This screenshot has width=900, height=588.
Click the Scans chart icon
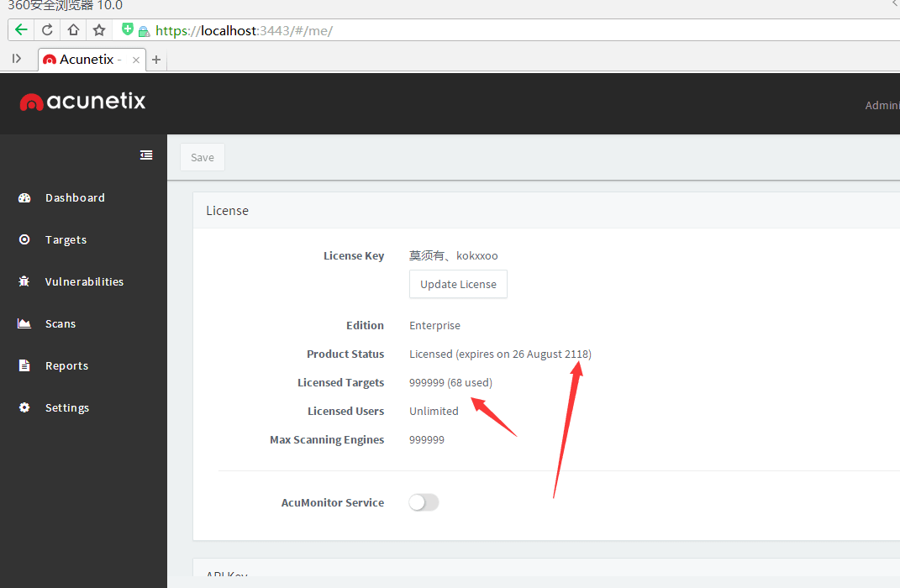click(24, 323)
